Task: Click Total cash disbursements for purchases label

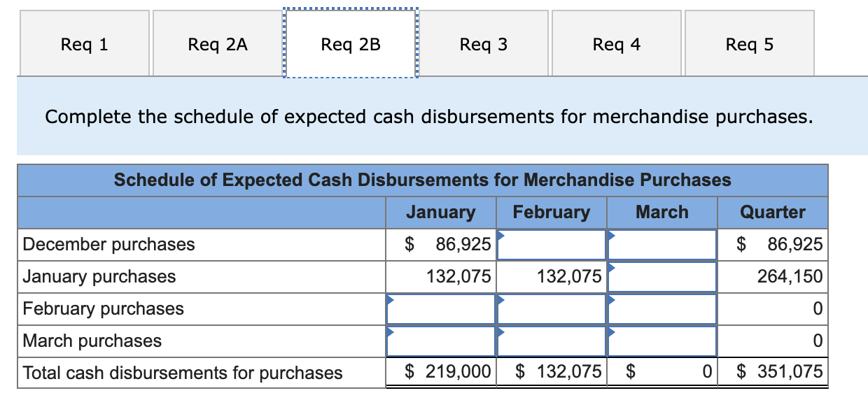Action: (183, 373)
